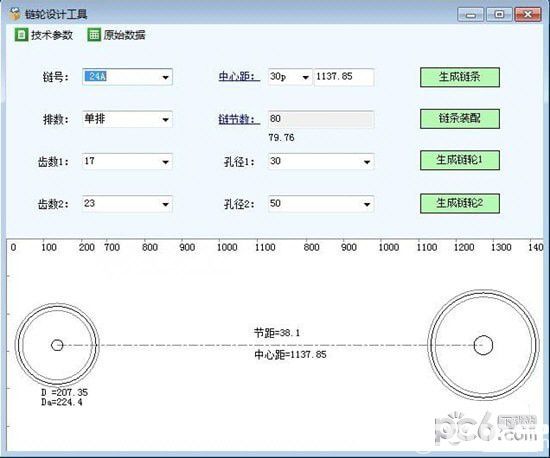Click the app icon in title bar

15,14
